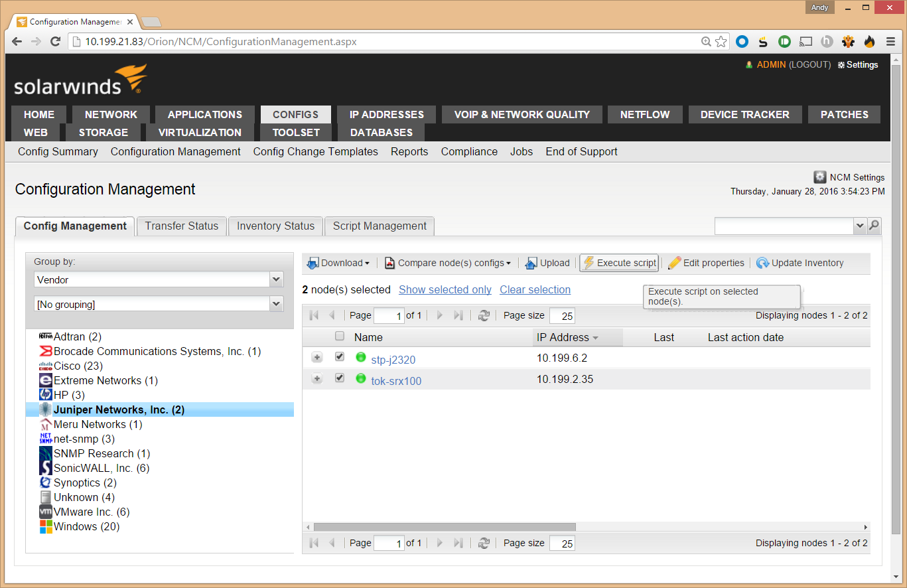Open the search box dropdown arrow
907x588 pixels.
(x=860, y=226)
